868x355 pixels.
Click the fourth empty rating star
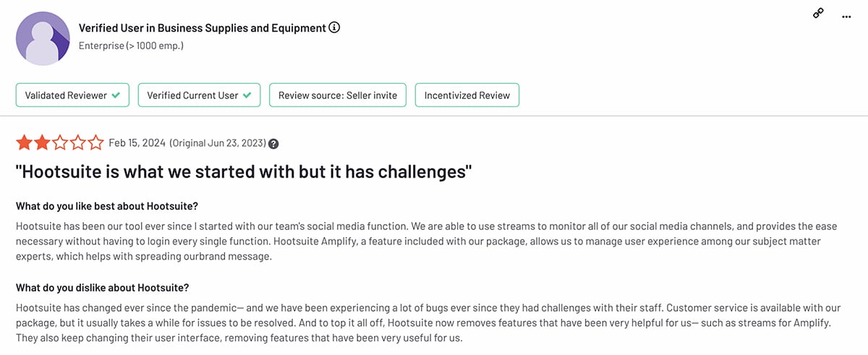pos(78,142)
